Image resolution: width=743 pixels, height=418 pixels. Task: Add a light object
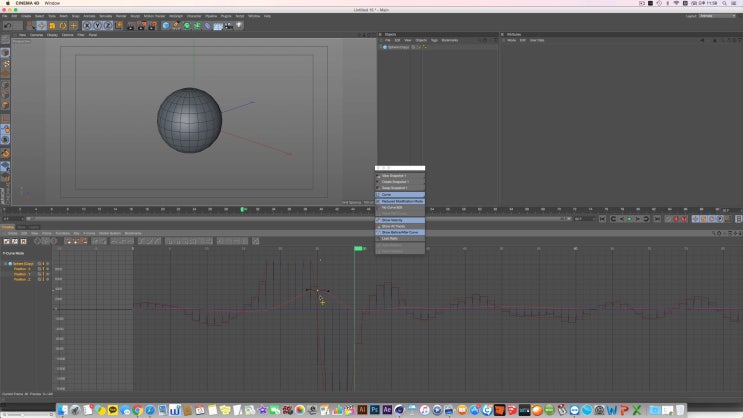point(239,26)
